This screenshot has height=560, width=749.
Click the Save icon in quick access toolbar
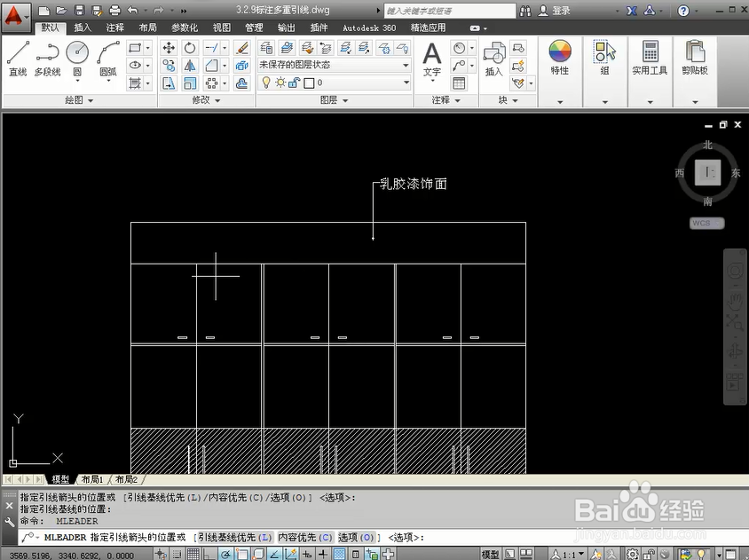(79, 10)
